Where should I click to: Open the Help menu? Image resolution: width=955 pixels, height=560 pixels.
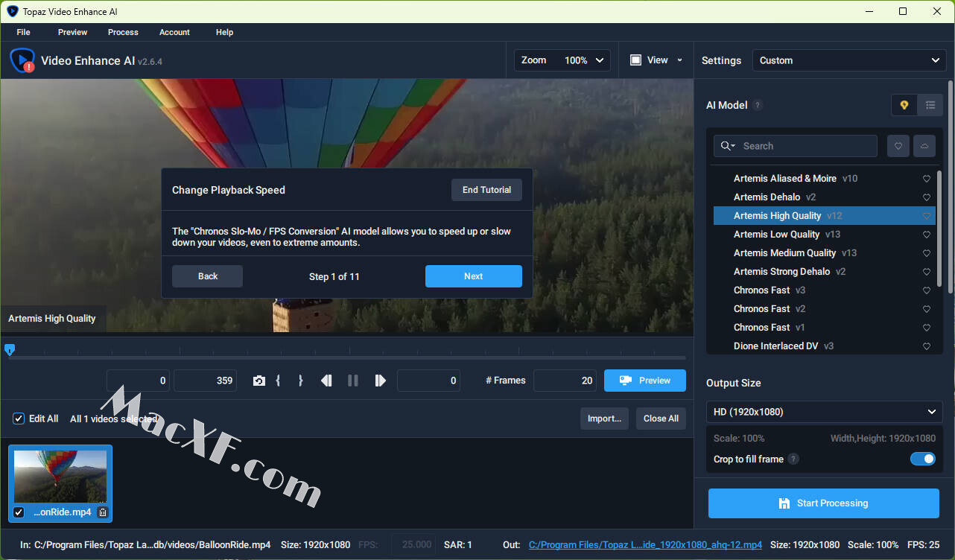click(224, 32)
